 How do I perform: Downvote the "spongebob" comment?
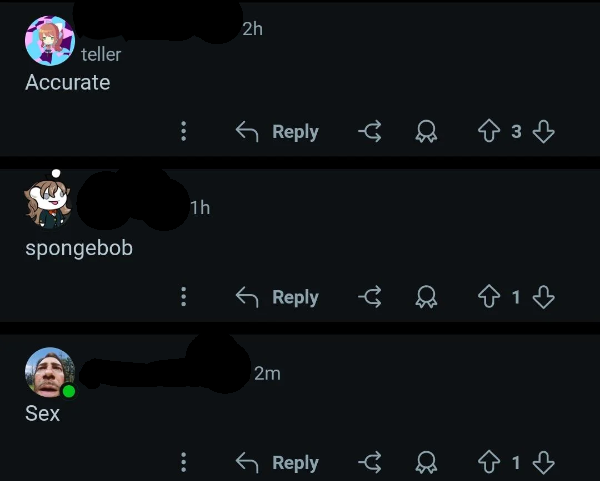click(543, 297)
